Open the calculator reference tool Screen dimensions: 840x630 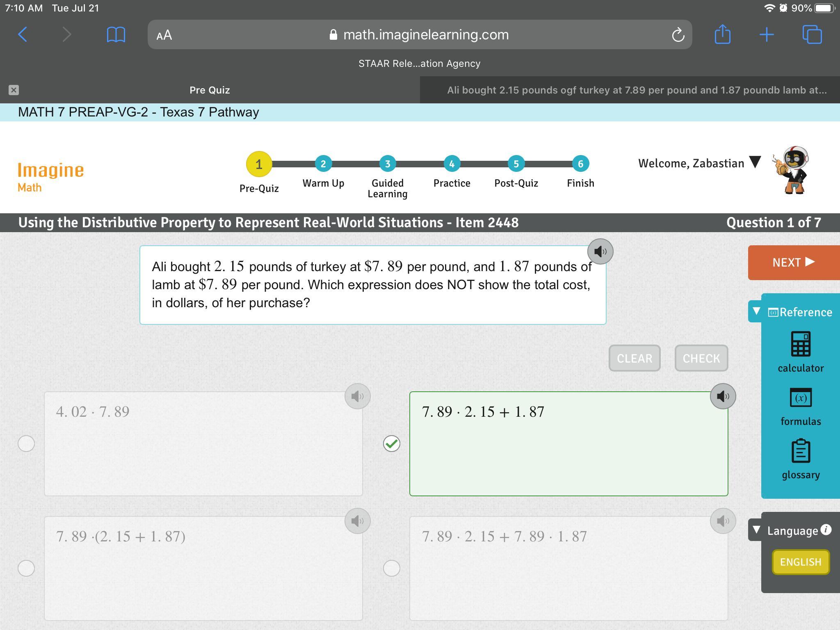[800, 344]
